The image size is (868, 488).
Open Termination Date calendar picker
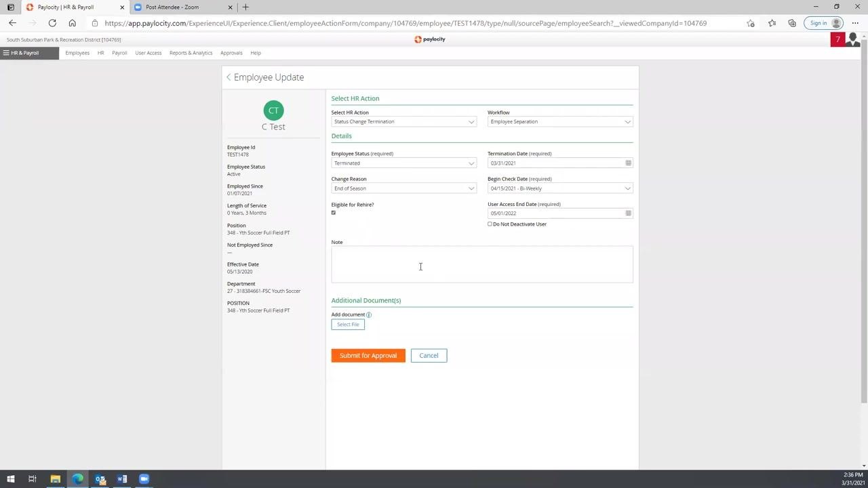(x=628, y=163)
